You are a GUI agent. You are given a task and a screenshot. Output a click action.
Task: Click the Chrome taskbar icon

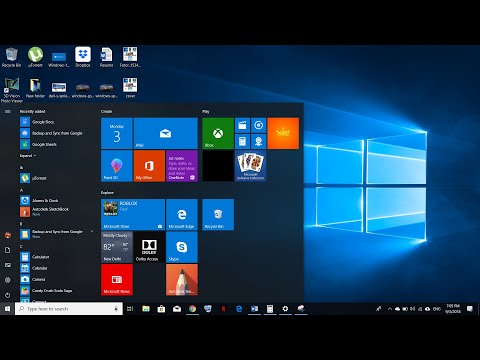tap(192, 309)
